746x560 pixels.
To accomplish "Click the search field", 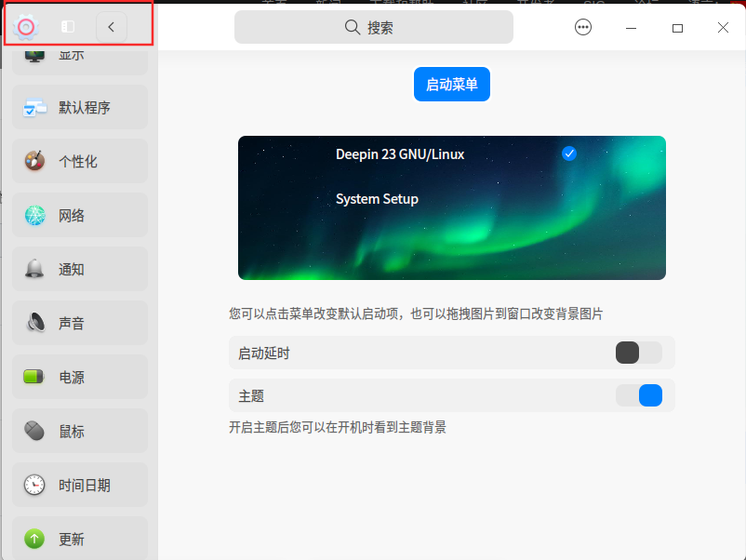I will [x=374, y=27].
